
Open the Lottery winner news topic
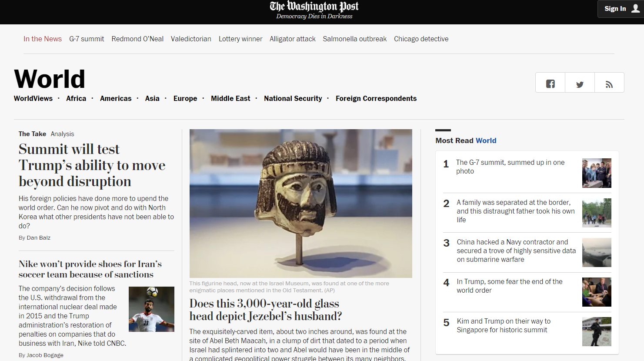point(240,39)
